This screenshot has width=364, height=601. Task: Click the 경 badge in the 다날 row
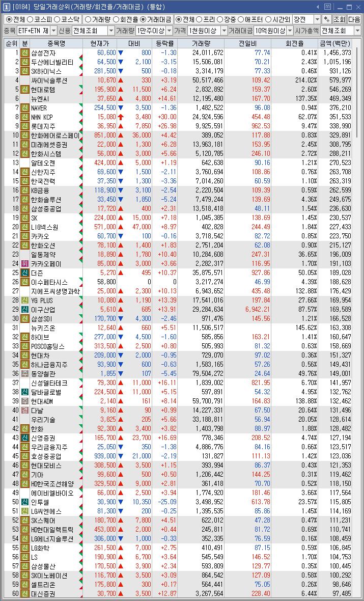pyautogui.click(x=24, y=411)
